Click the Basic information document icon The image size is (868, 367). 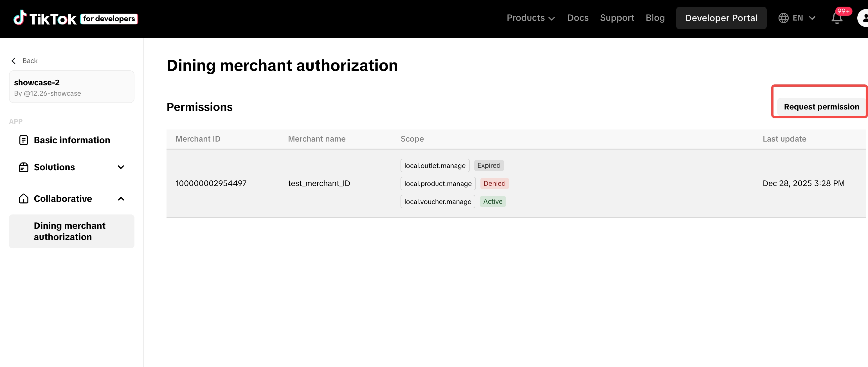click(24, 140)
